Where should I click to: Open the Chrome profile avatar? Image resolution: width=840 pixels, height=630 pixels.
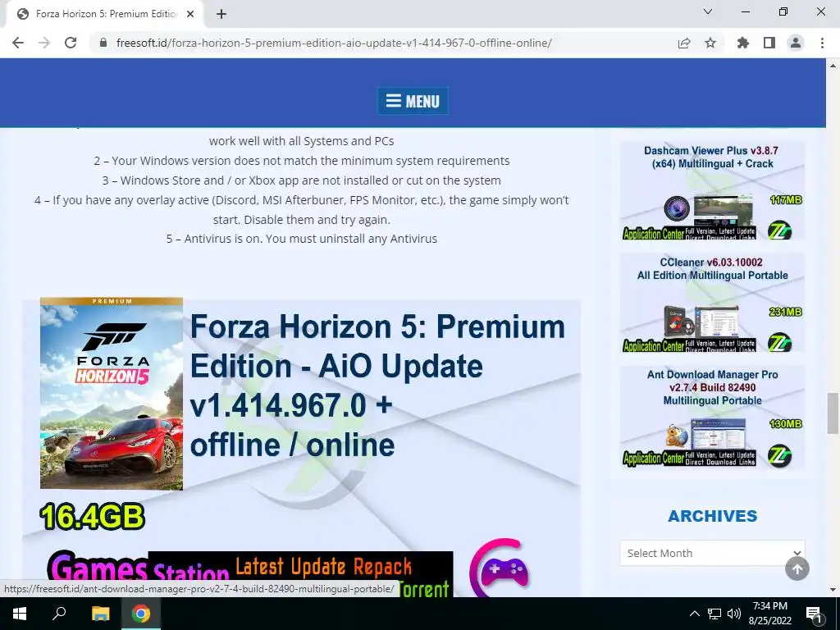[x=796, y=43]
